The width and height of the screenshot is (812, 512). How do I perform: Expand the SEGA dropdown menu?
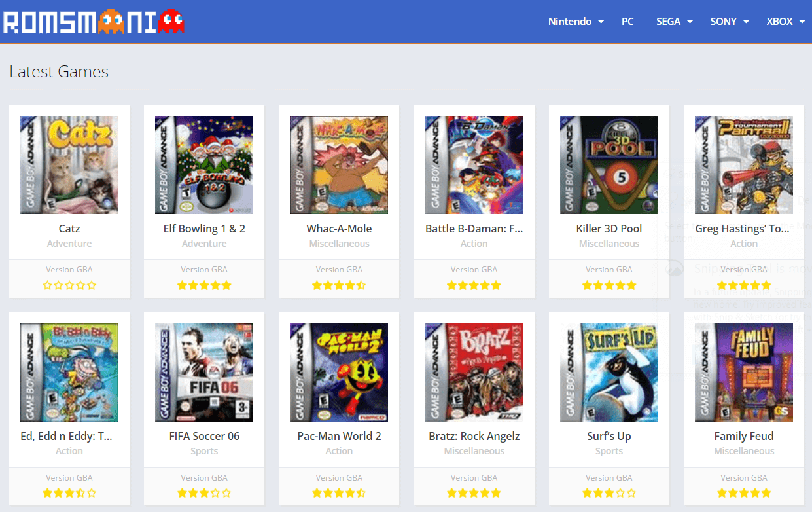(x=675, y=22)
